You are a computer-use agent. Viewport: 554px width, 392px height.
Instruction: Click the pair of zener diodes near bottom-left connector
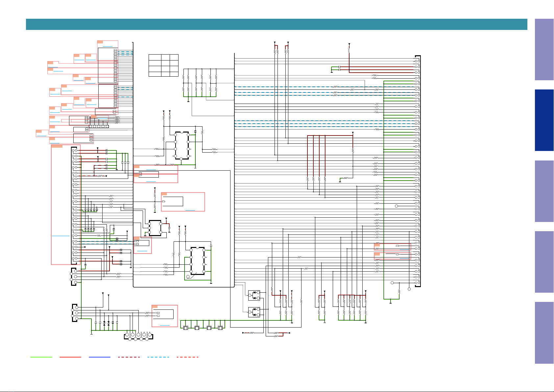(107, 323)
